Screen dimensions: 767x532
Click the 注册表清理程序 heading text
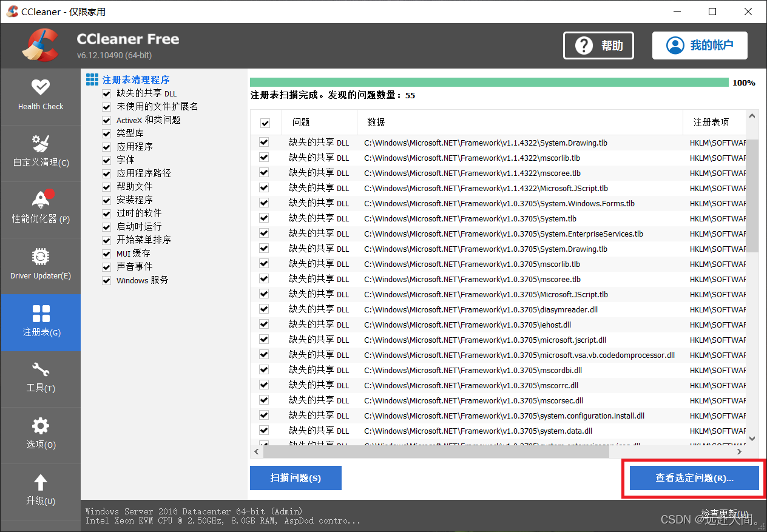(136, 79)
